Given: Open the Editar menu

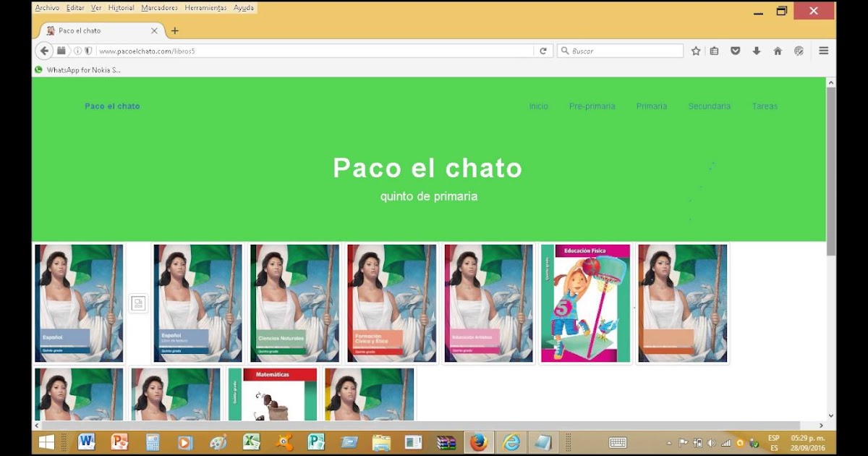Looking at the screenshot, I should pyautogui.click(x=75, y=8).
